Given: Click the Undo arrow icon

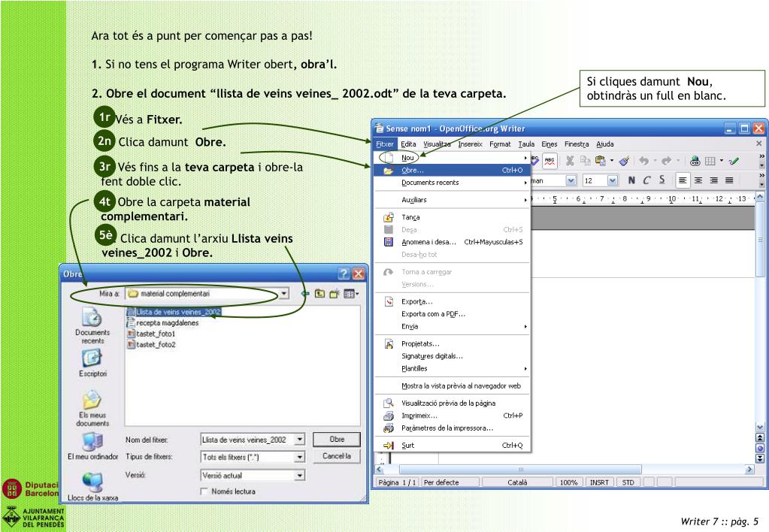Looking at the screenshot, I should (644, 161).
